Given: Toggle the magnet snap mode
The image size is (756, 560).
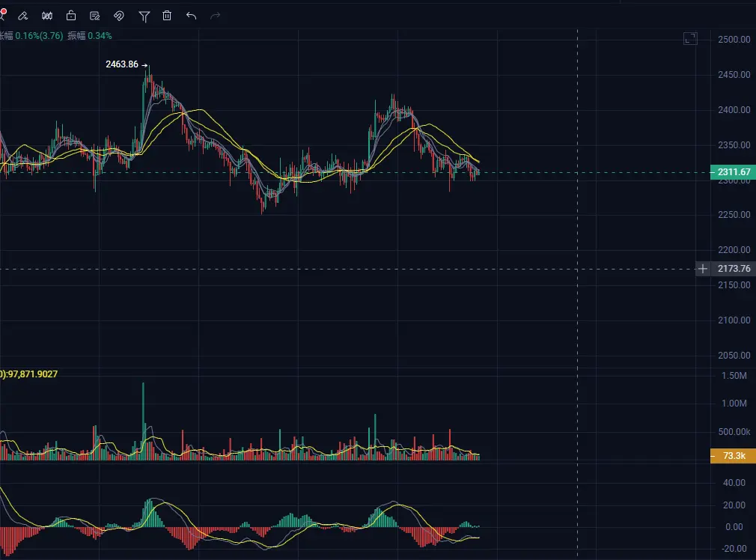Looking at the screenshot, I should point(118,16).
